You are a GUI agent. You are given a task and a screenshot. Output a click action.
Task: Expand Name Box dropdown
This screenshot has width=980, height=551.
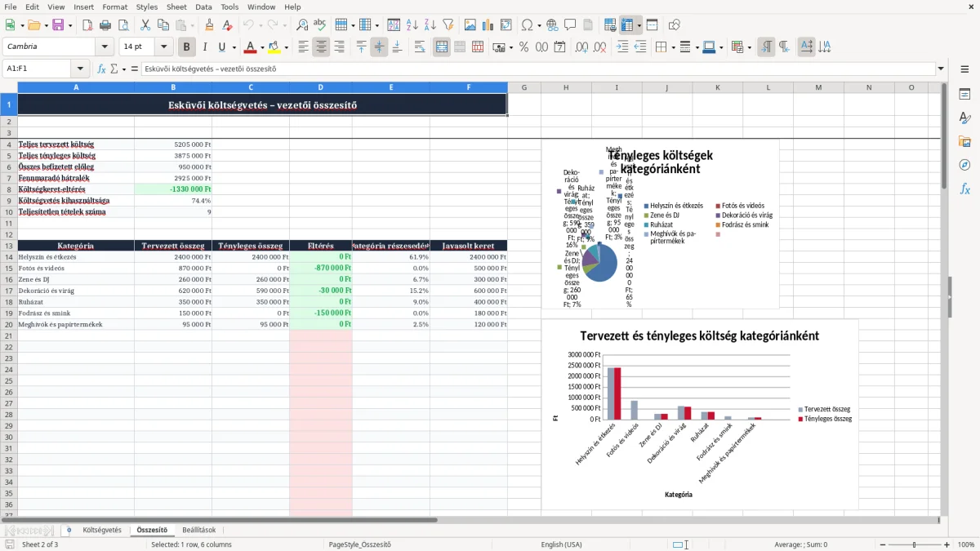tap(79, 69)
